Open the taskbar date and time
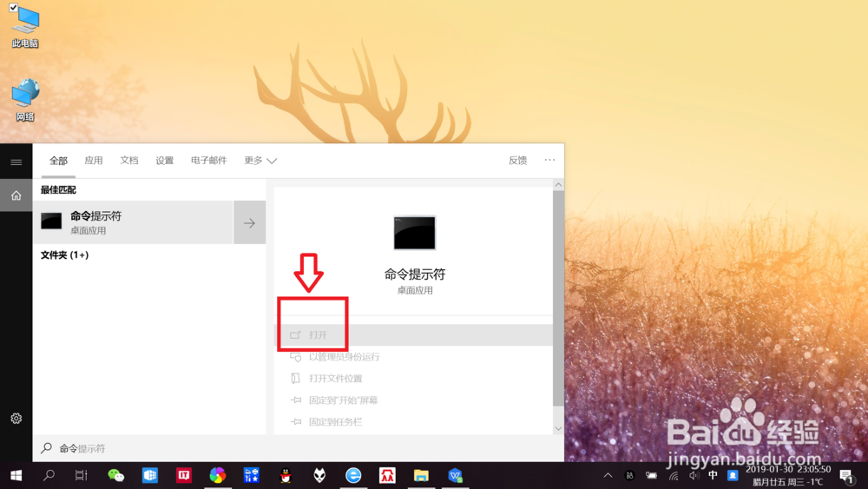 click(788, 475)
